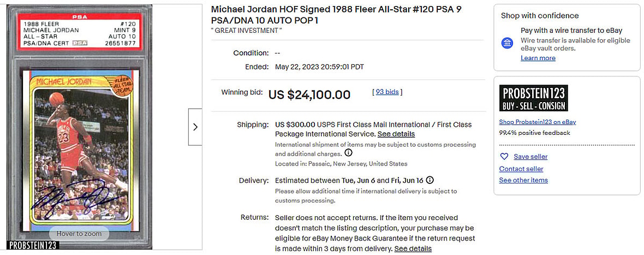Click the heart icon beside Save seller

[504, 157]
